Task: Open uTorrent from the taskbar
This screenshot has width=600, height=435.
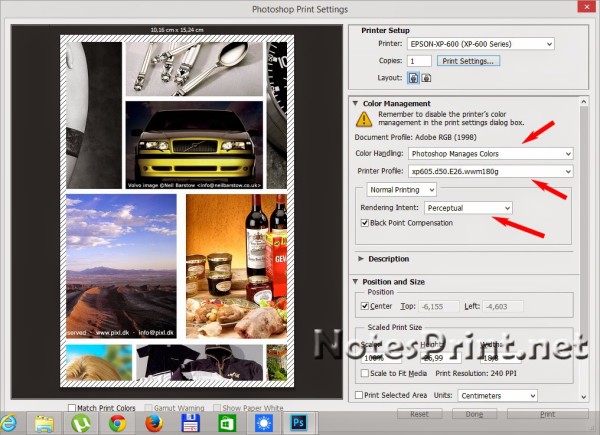Action: click(80, 424)
